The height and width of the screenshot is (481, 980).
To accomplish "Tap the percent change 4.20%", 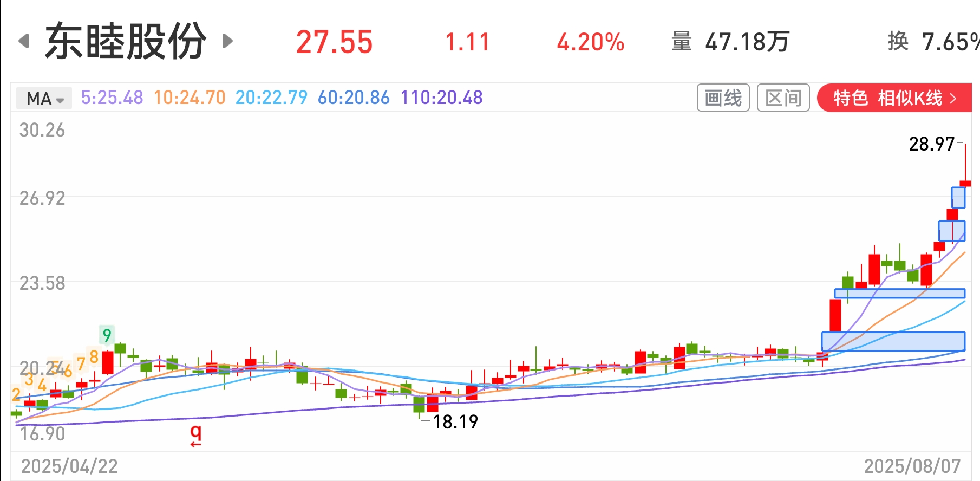I will click(x=591, y=42).
